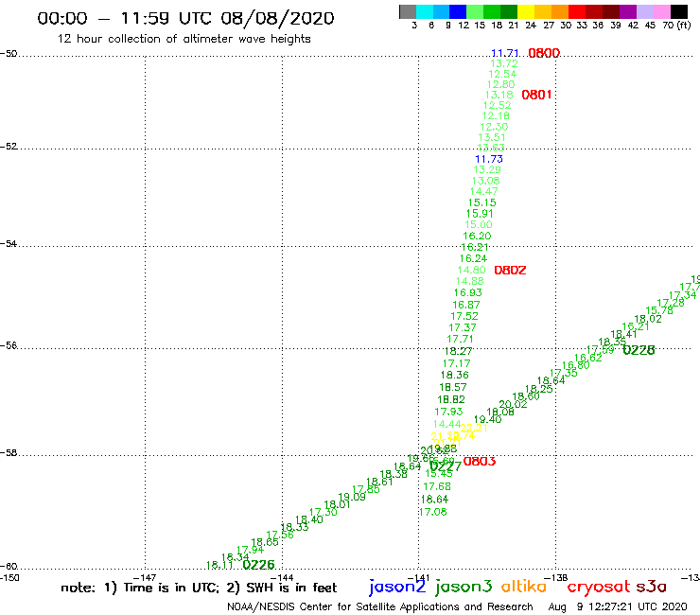Select the wave height value 14.44
700x615 pixels.
pos(446,424)
